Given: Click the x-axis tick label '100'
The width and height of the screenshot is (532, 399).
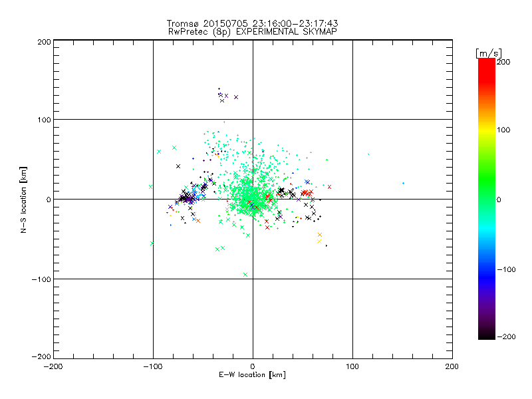Looking at the screenshot, I should [x=352, y=367].
